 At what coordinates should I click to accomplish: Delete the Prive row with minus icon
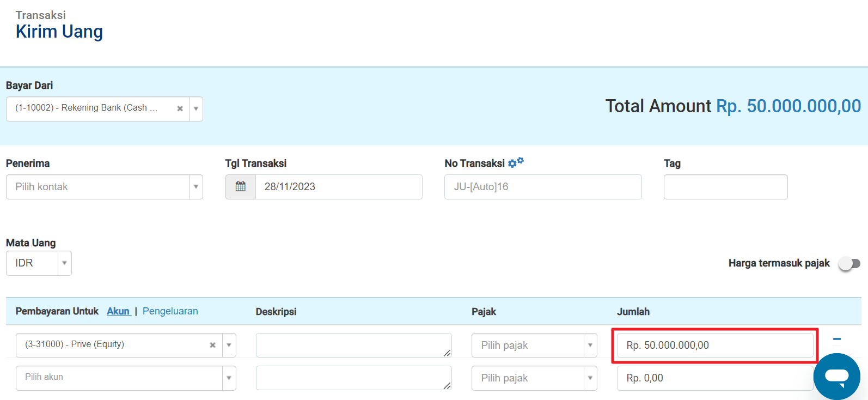click(x=837, y=339)
